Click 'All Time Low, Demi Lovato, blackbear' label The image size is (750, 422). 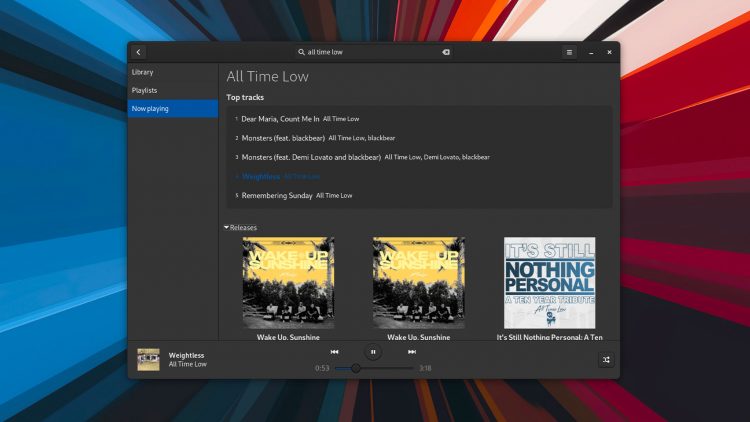[x=437, y=157]
